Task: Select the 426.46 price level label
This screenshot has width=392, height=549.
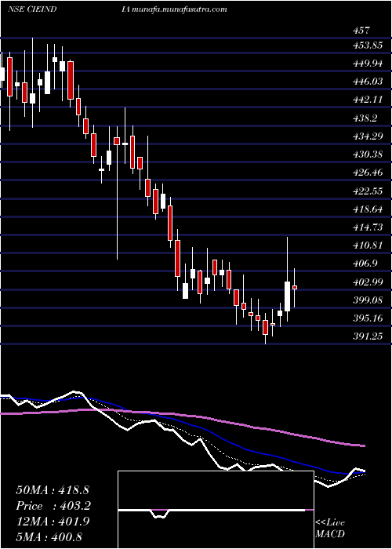Action: click(367, 173)
